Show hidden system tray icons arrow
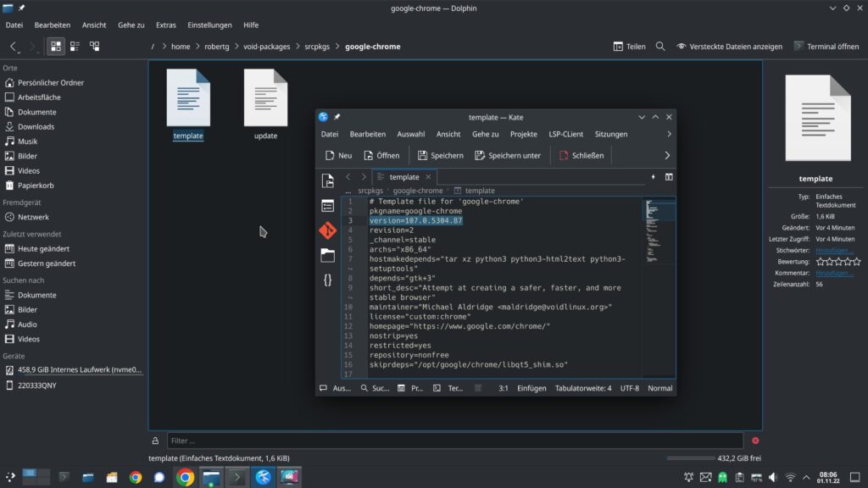The width and height of the screenshot is (868, 488). (806, 477)
